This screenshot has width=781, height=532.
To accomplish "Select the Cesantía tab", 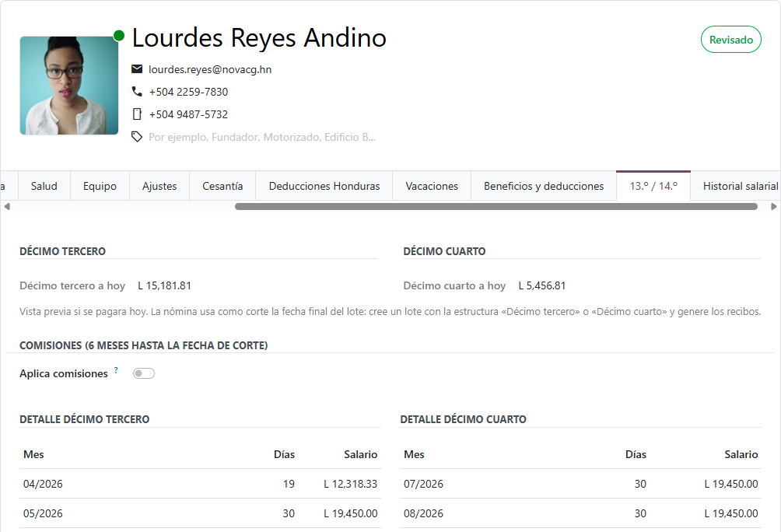I will coord(222,186).
